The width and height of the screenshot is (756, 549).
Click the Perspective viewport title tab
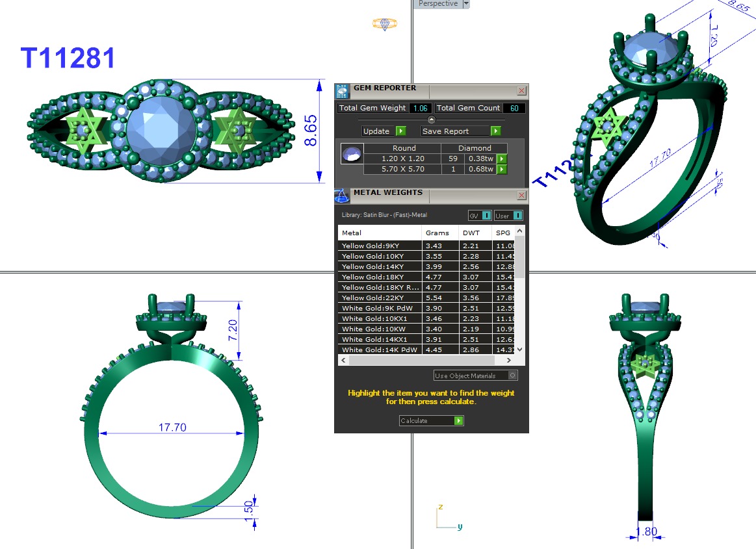(x=437, y=4)
